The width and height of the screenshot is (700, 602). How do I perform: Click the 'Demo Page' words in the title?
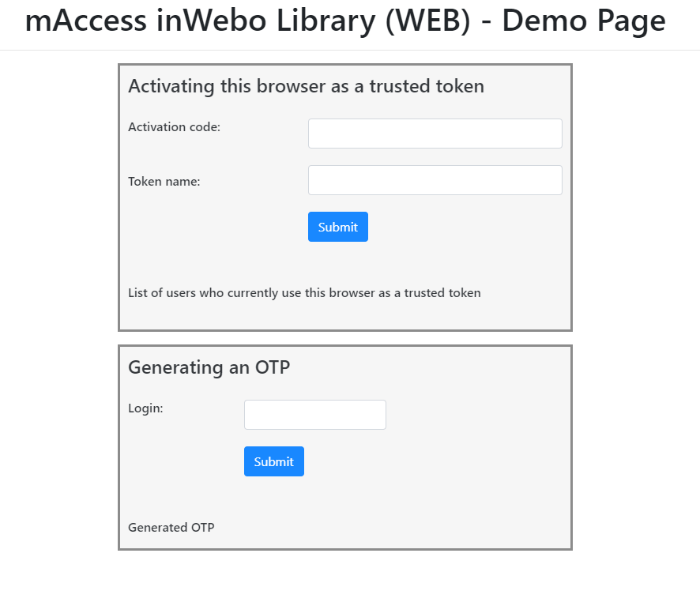[x=583, y=21]
